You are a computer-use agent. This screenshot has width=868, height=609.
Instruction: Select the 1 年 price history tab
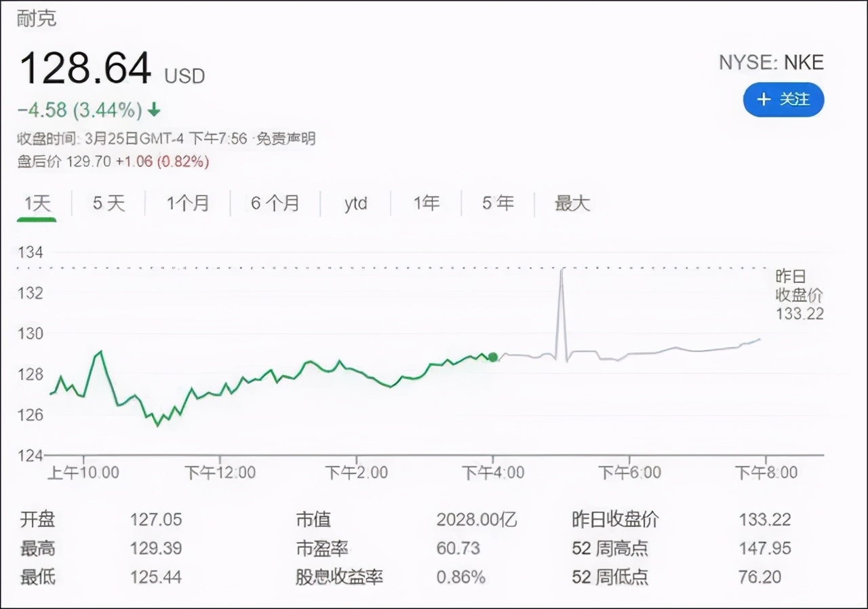coord(426,203)
